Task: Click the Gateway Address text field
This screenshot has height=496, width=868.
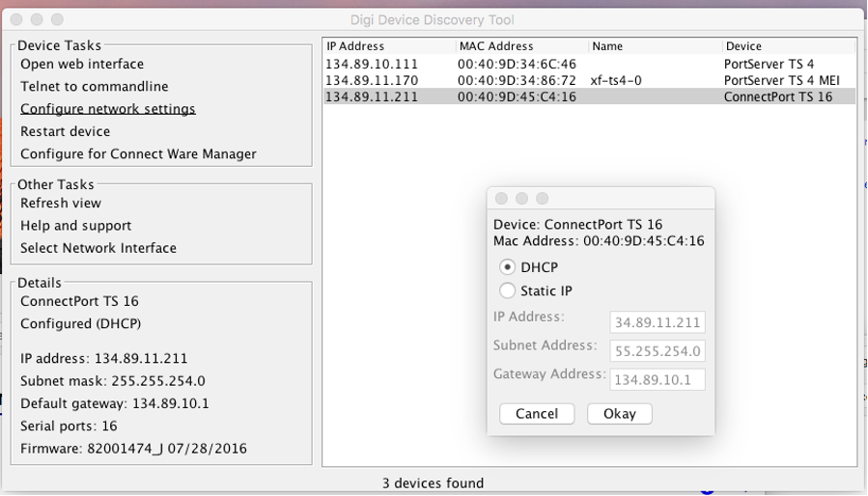Action: tap(658, 379)
